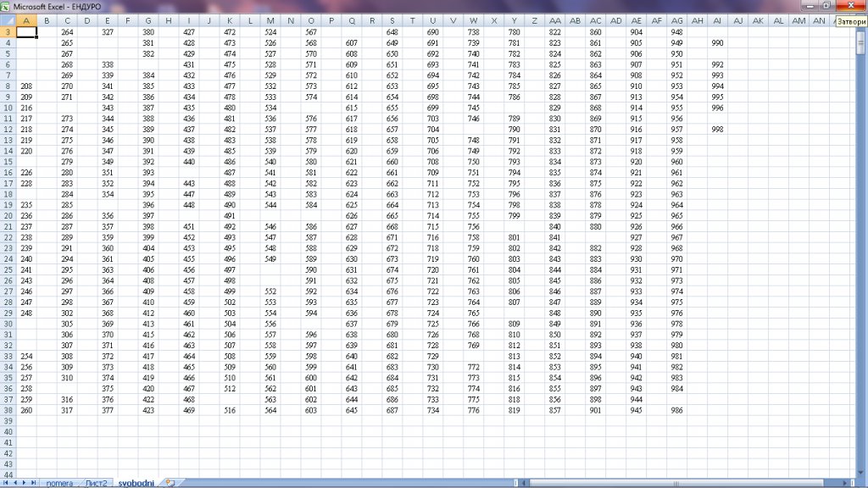Click cell containing 567
This screenshot has height=488, width=868.
point(311,32)
